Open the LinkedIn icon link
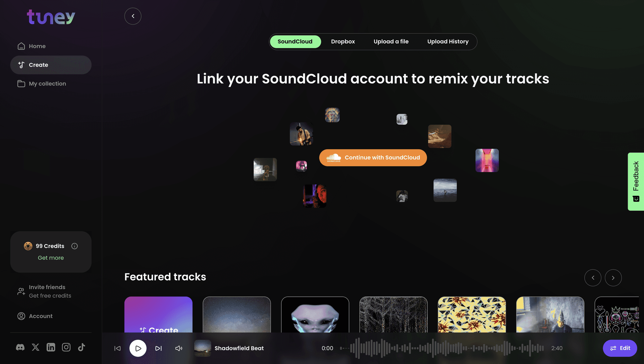 tap(51, 347)
